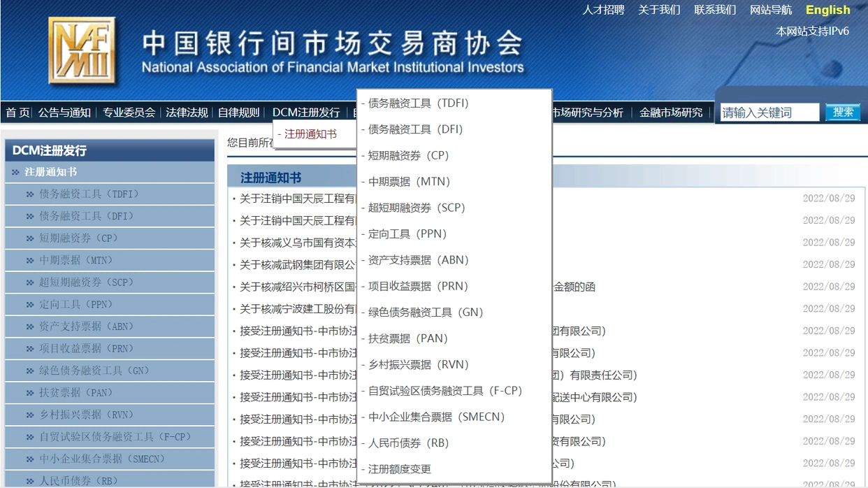Open 自律规则 navigation menu

[239, 113]
